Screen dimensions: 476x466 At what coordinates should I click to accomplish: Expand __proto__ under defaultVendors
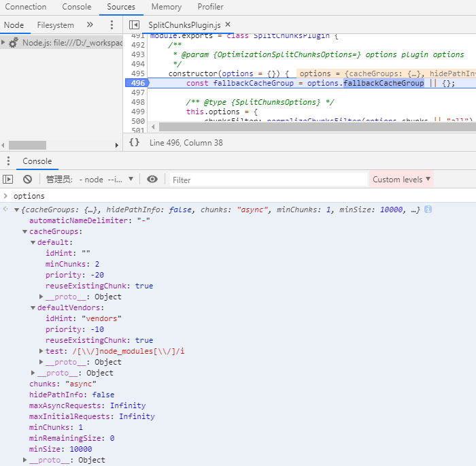pyautogui.click(x=41, y=362)
